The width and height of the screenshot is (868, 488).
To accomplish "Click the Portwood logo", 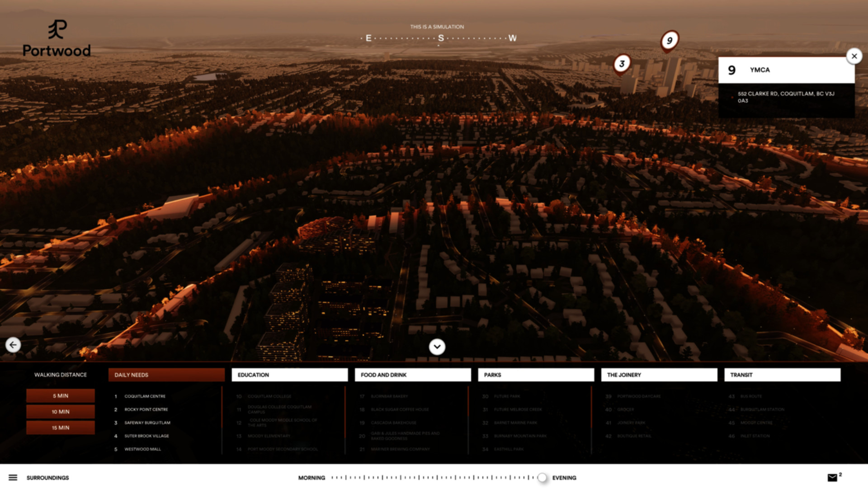I will click(57, 39).
